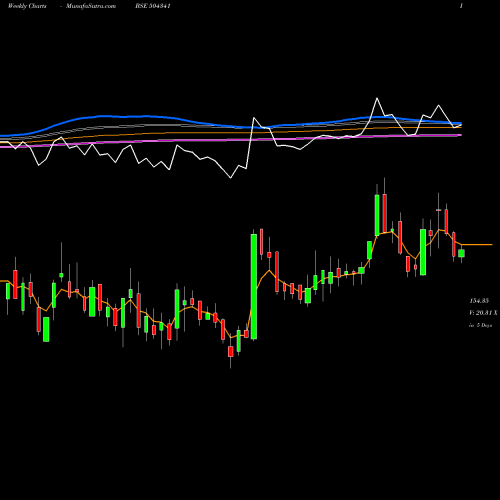500x500 pixels.
Task: Click the 'Weekly Charts' title text
Action: pos(27,6)
